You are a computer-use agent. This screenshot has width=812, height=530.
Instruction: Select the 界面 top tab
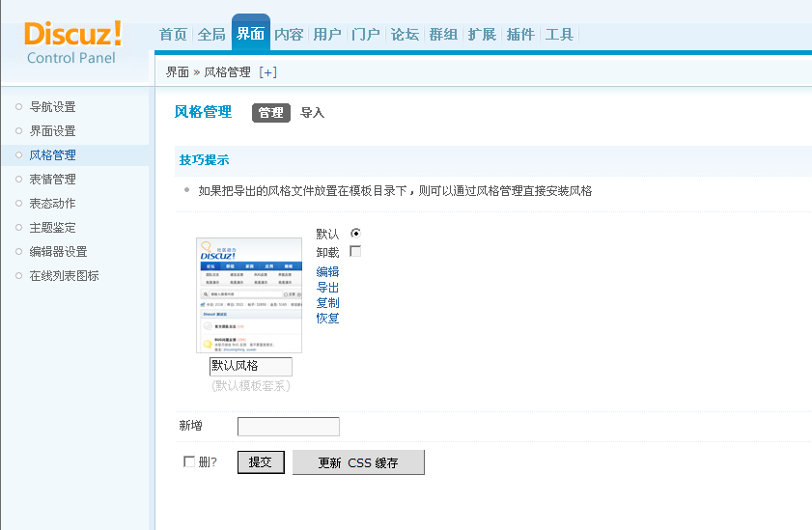coord(251,34)
